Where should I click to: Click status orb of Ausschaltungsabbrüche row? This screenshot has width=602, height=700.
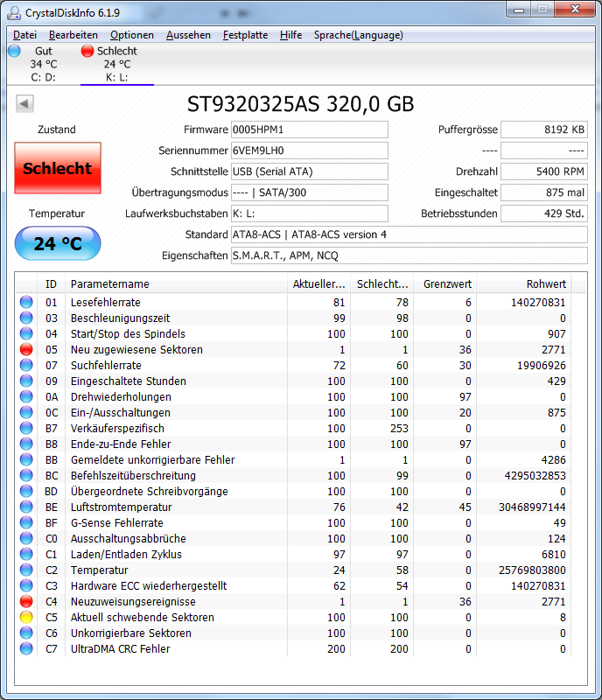pyautogui.click(x=26, y=538)
